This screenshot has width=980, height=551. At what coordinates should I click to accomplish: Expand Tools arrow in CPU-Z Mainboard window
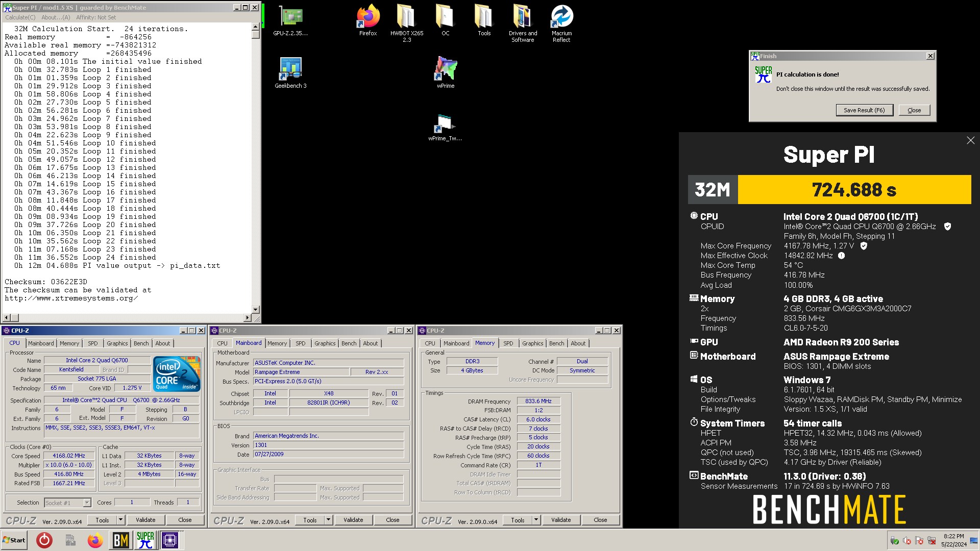pos(329,520)
